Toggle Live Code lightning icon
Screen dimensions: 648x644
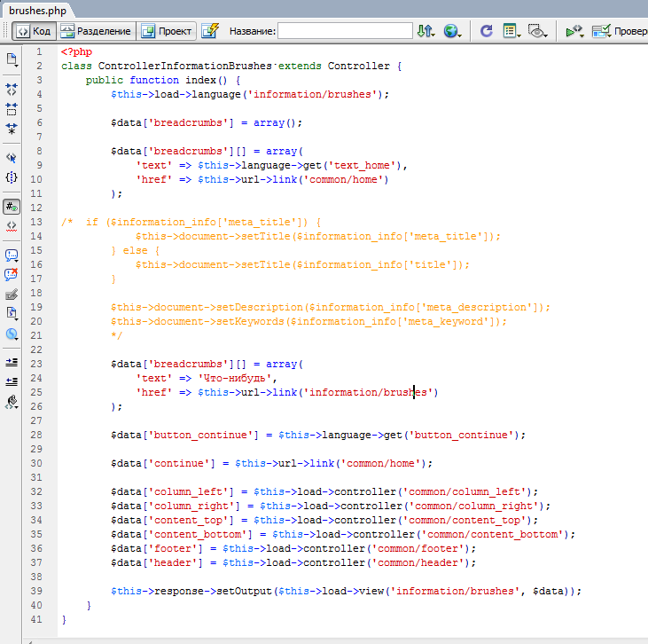click(210, 31)
